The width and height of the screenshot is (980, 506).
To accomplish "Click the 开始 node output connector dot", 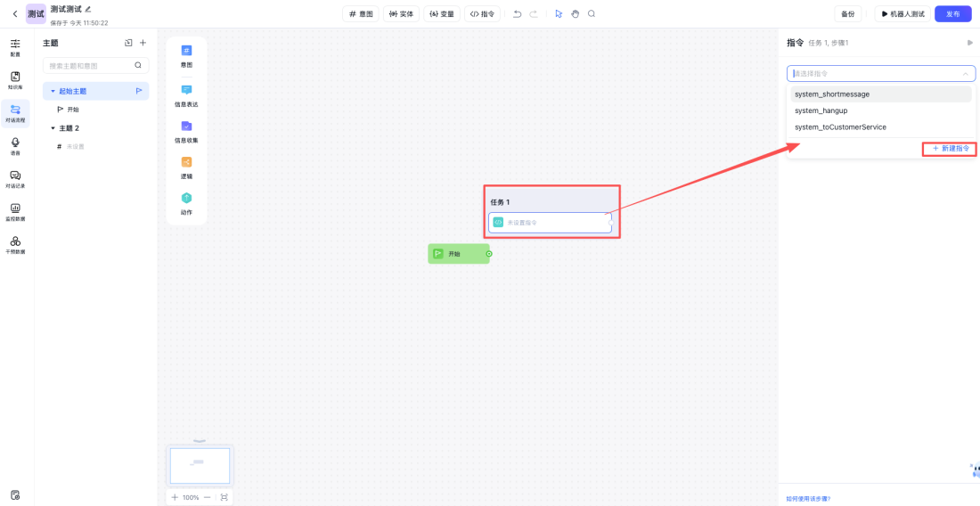I will [489, 254].
